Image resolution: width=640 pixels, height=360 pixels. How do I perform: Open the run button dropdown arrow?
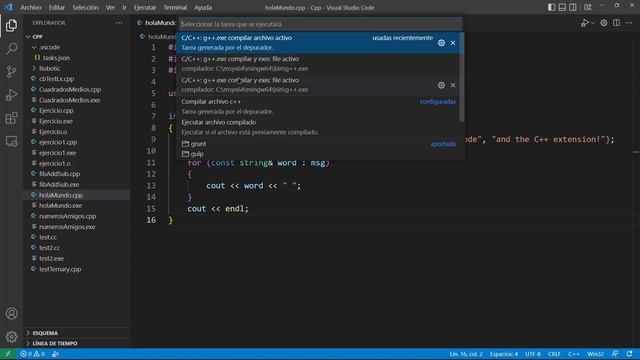click(593, 23)
